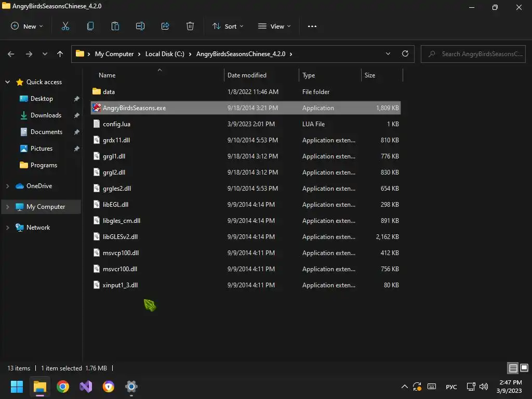Go up one folder level arrow
This screenshot has height=399, width=532.
pyautogui.click(x=60, y=54)
